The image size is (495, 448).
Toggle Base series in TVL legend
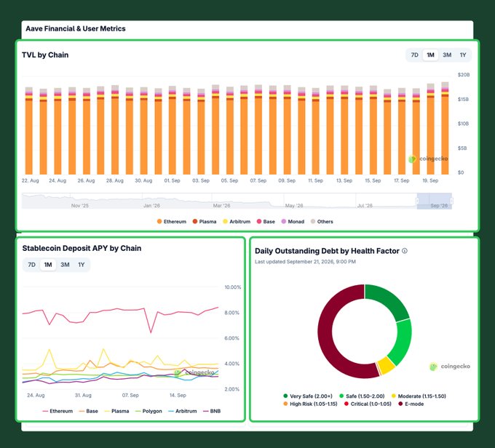[x=266, y=222]
